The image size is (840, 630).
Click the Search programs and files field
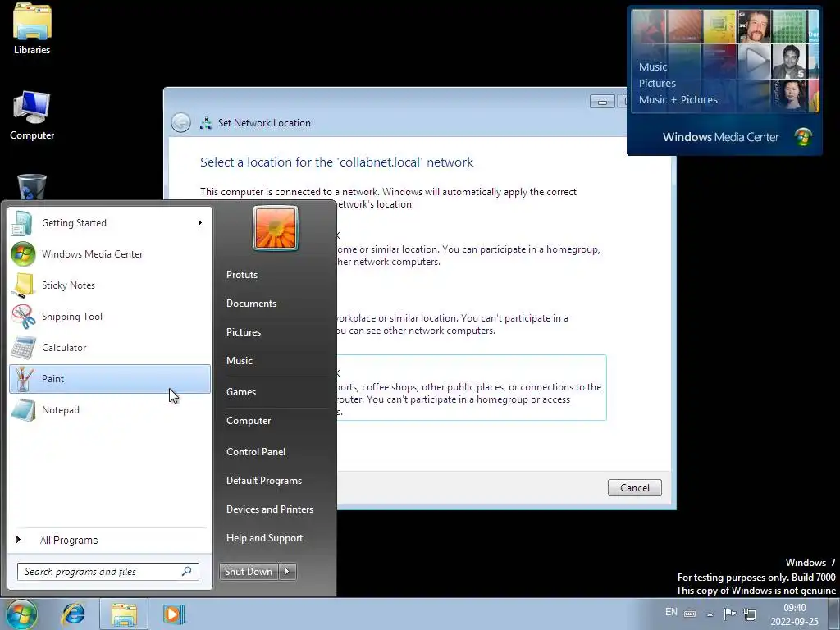click(108, 572)
